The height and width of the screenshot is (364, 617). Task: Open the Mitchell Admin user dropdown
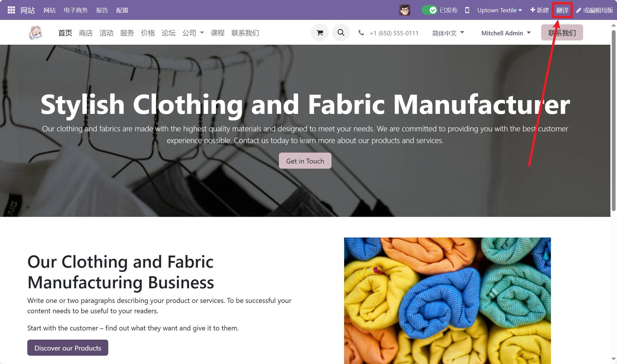(x=506, y=33)
